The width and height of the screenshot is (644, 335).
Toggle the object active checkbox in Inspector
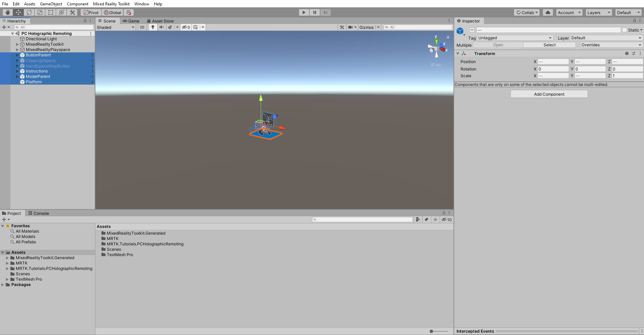point(472,30)
